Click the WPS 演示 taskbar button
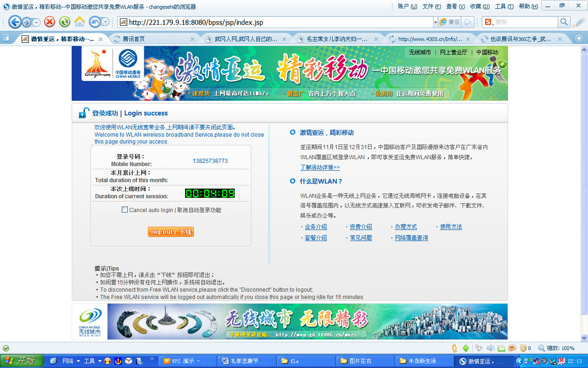This screenshot has height=368, width=588. [187, 361]
